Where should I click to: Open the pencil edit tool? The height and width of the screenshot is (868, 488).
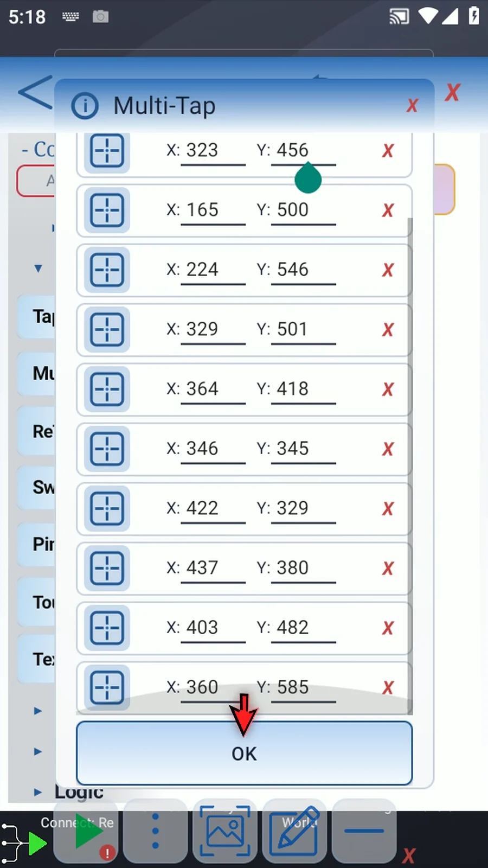point(294,831)
